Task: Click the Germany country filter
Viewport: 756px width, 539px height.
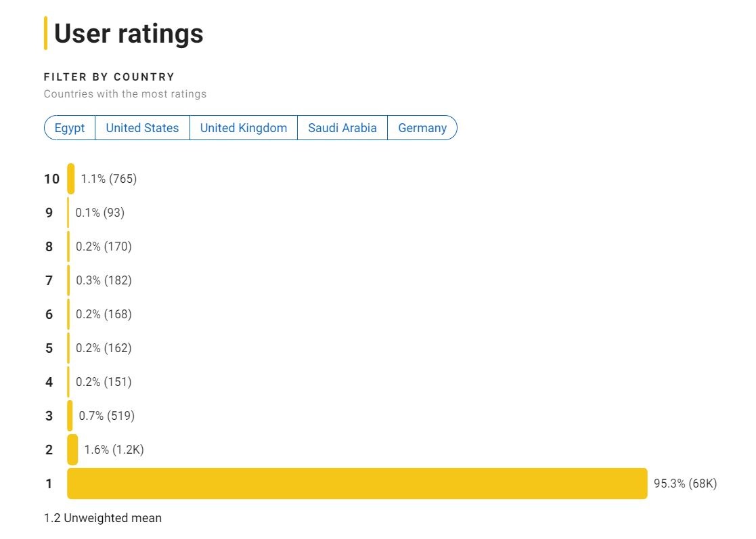Action: pyautogui.click(x=422, y=128)
